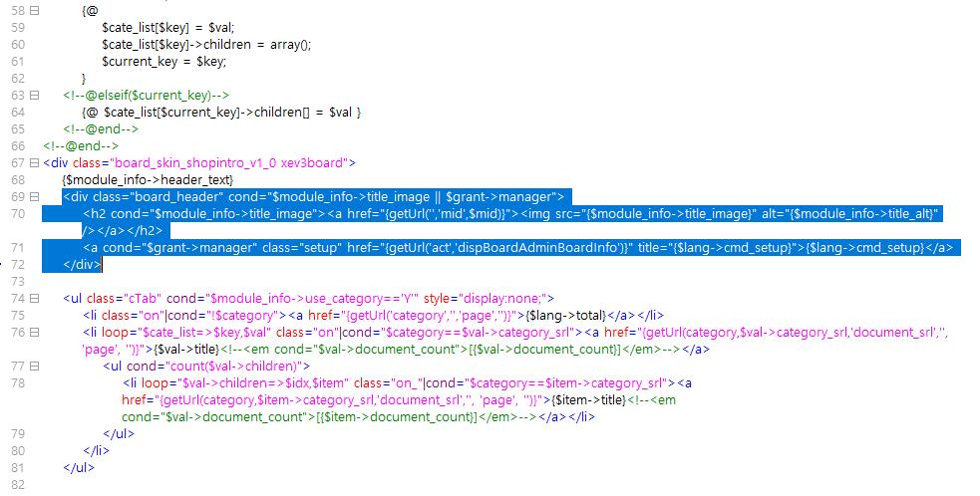Click the {$module_info->header_text} line
The image size is (980, 496).
click(x=148, y=180)
